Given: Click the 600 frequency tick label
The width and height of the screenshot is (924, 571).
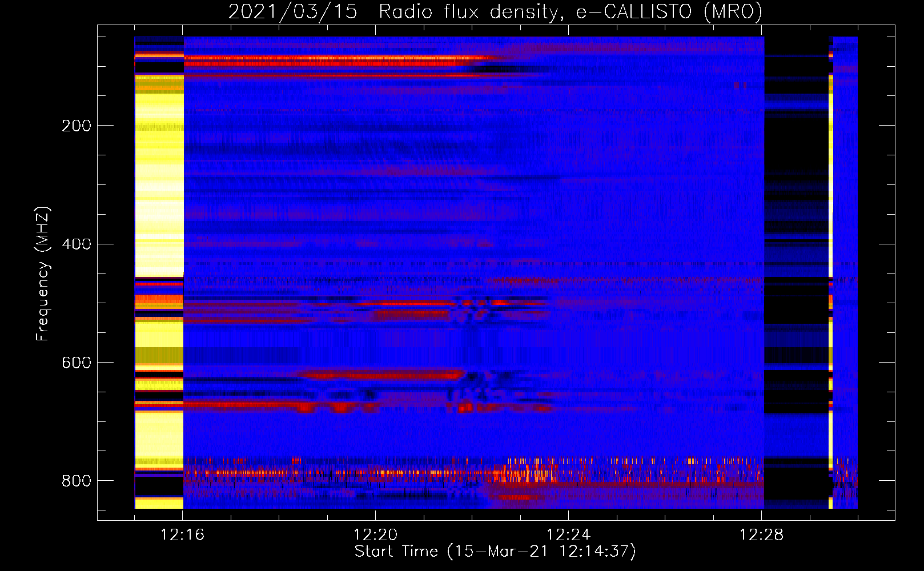Looking at the screenshot, I should [x=77, y=363].
